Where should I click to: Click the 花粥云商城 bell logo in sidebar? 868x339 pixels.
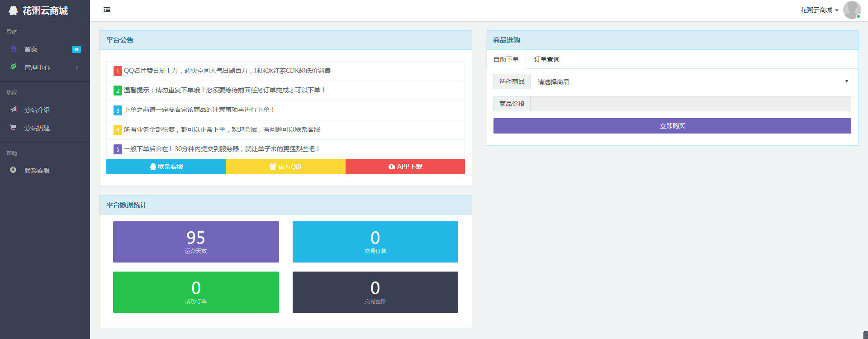pos(13,10)
